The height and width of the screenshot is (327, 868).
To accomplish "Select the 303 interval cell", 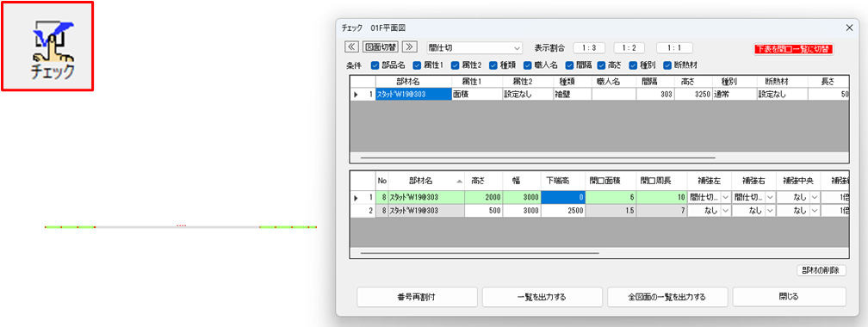I will pyautogui.click(x=656, y=94).
